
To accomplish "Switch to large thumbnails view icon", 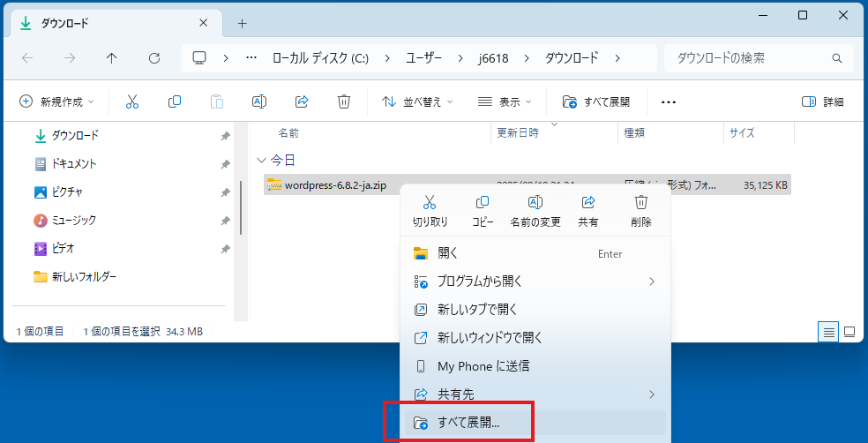I will [849, 332].
